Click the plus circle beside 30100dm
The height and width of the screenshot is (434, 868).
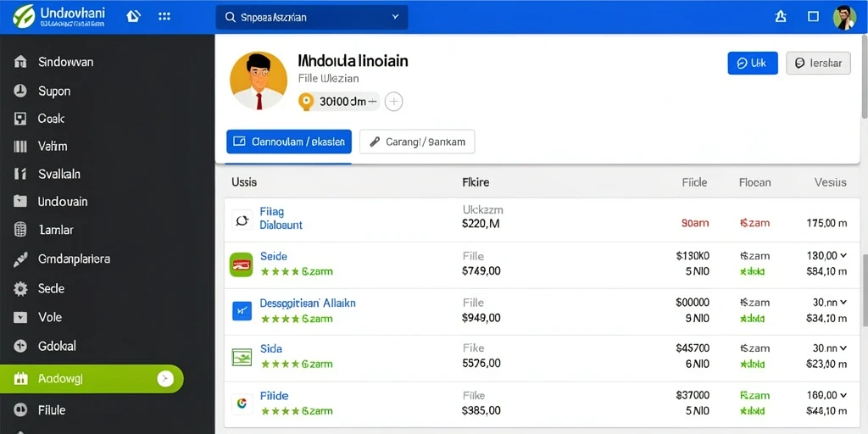pyautogui.click(x=393, y=102)
